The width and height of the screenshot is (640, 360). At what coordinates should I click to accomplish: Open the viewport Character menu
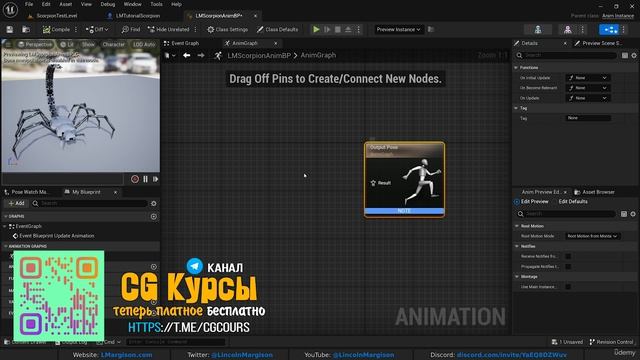[x=113, y=44]
